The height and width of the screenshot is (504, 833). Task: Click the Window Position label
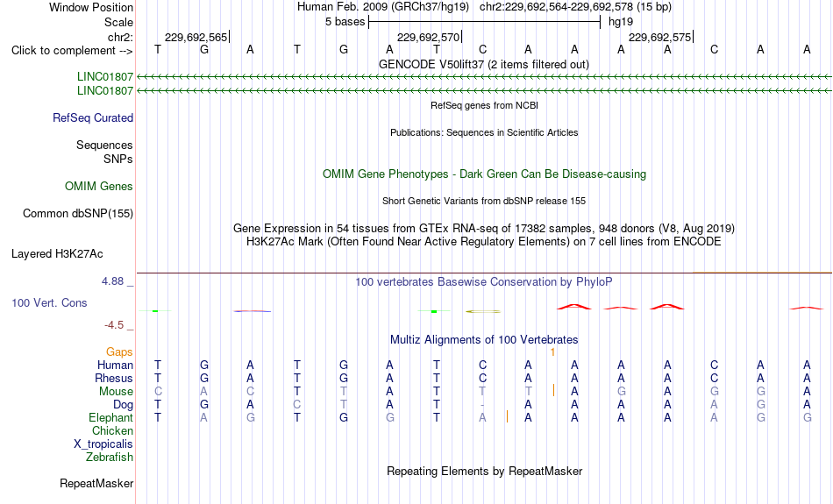click(91, 7)
